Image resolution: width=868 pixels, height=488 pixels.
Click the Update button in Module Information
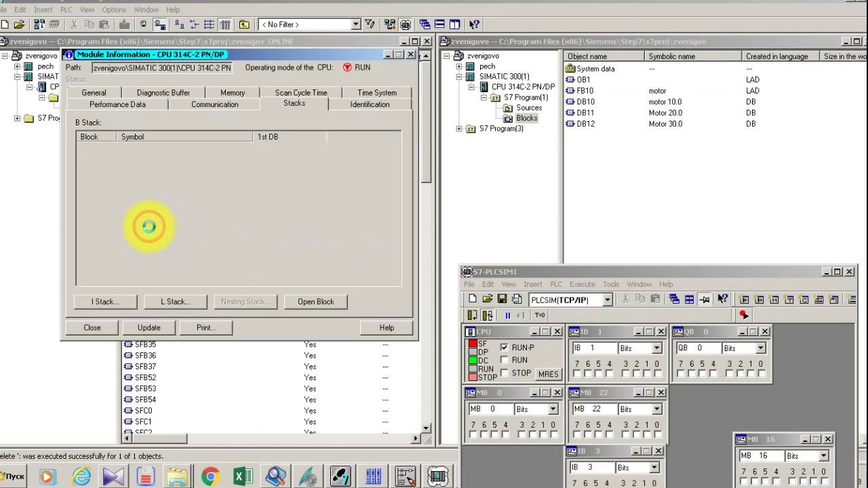(149, 327)
